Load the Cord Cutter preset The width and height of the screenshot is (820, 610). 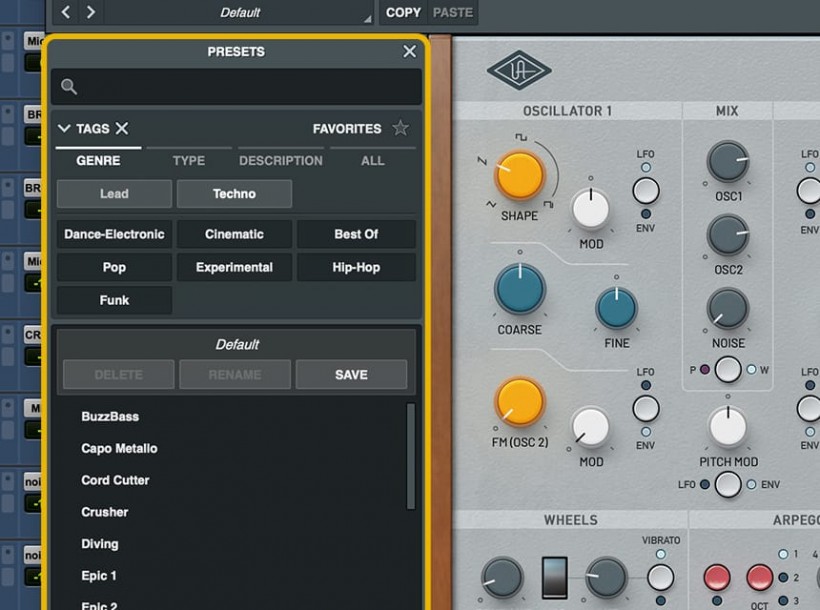(115, 480)
